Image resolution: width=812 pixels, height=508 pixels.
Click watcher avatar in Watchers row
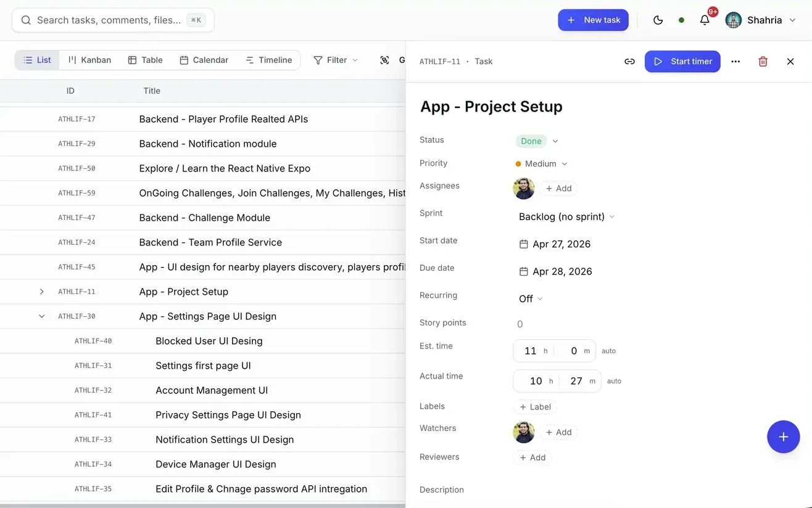point(524,432)
